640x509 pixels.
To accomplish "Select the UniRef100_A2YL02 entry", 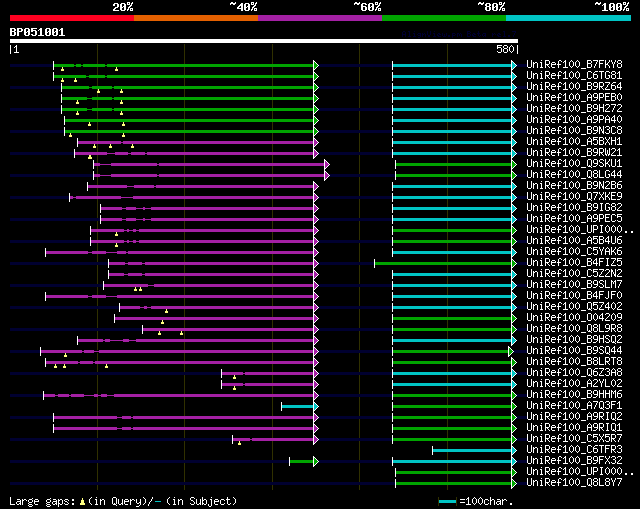I will [x=574, y=384].
